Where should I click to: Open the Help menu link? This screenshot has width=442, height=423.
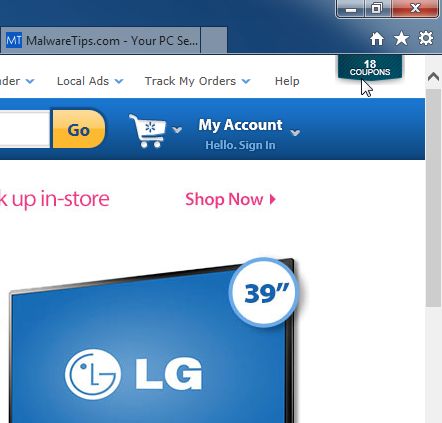[x=287, y=81]
